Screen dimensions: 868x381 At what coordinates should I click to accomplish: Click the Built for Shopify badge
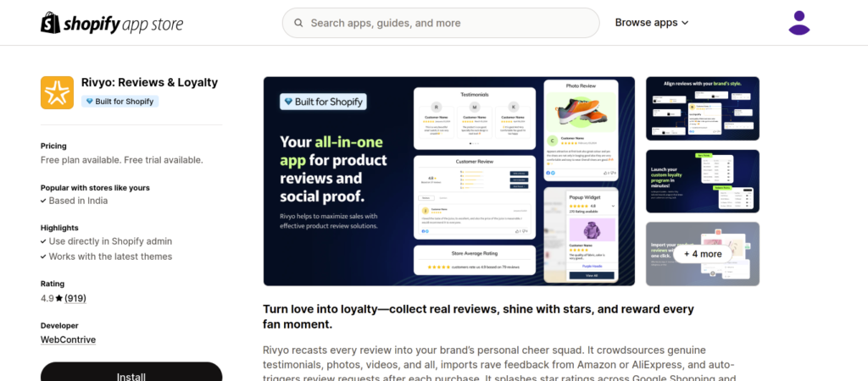[120, 102]
